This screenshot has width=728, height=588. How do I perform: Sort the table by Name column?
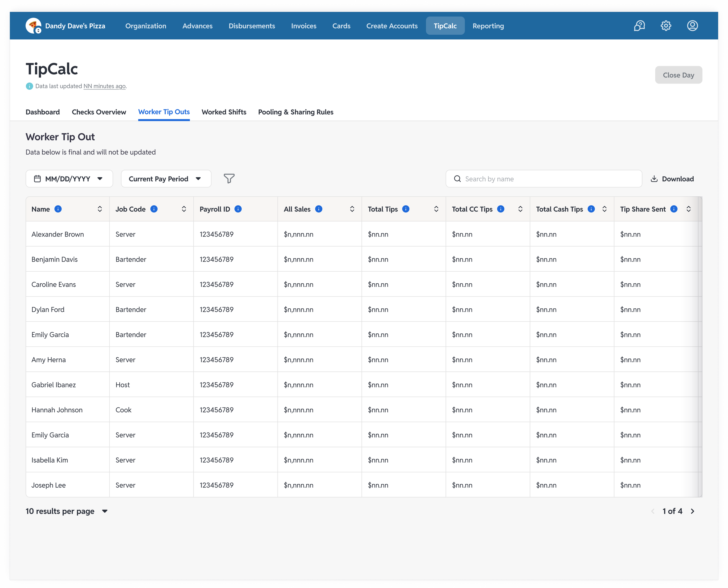(x=100, y=209)
